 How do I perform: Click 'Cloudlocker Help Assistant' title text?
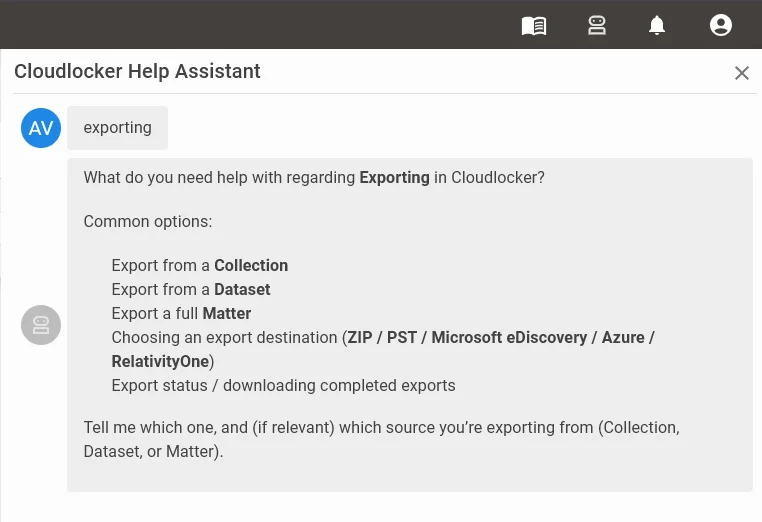[x=137, y=71]
